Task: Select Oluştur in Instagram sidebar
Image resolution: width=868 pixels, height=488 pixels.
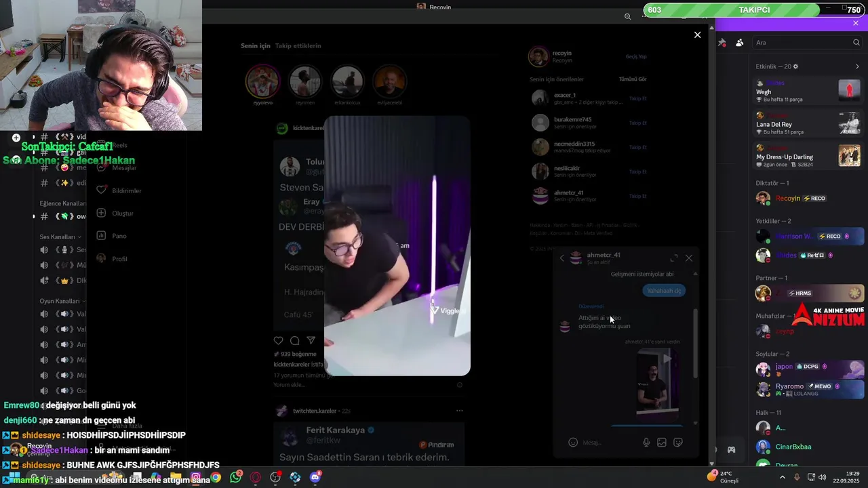Action: coord(115,213)
